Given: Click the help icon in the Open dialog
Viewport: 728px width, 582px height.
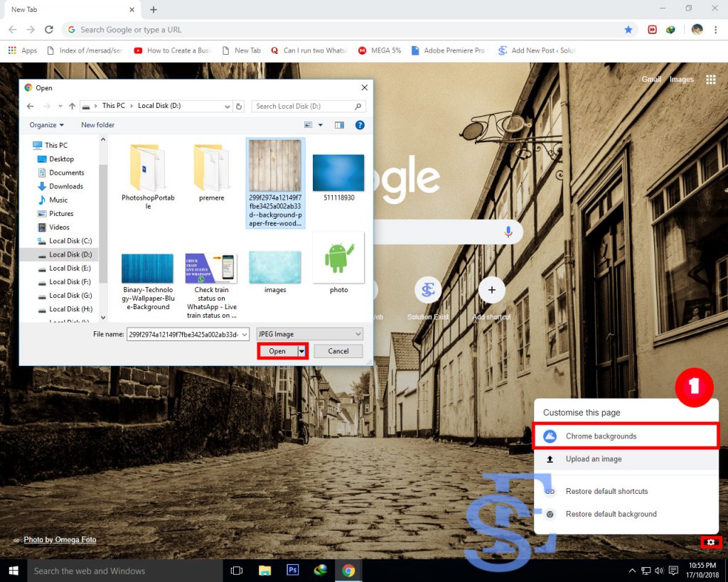Looking at the screenshot, I should [x=360, y=124].
